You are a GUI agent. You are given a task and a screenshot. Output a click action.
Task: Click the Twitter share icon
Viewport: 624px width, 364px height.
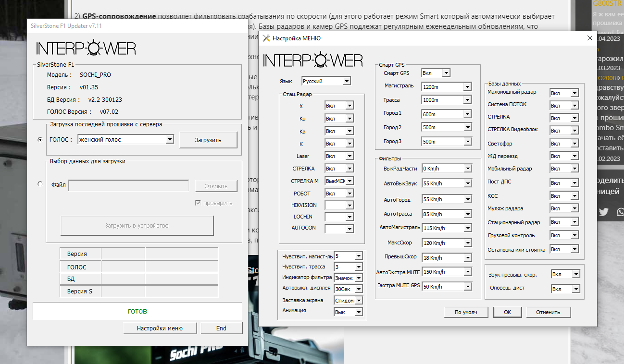[603, 212]
